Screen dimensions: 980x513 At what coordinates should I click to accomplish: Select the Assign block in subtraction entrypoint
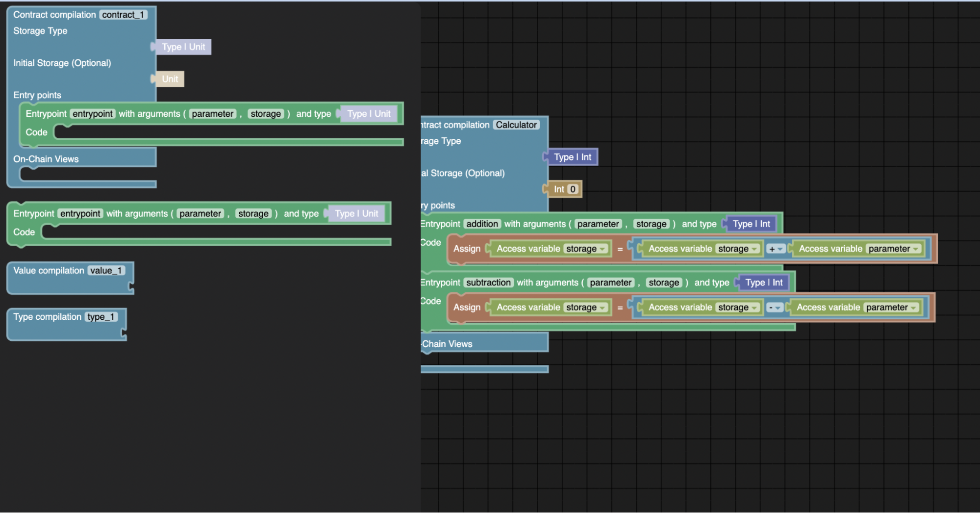pos(466,308)
